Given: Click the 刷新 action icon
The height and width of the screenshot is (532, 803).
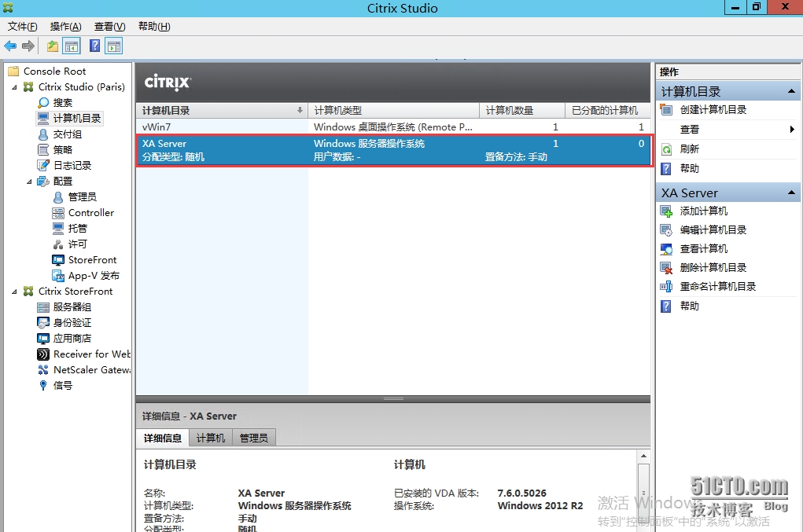Looking at the screenshot, I should (x=666, y=149).
